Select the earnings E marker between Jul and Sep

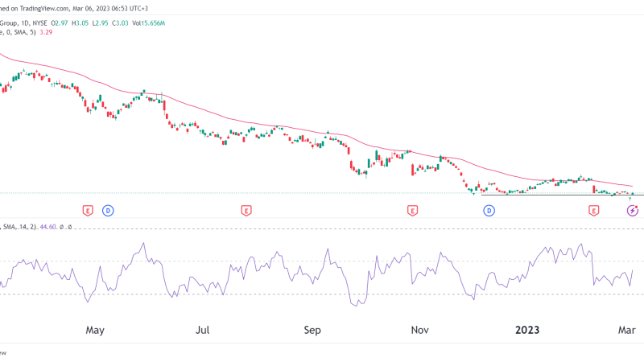[245, 211]
